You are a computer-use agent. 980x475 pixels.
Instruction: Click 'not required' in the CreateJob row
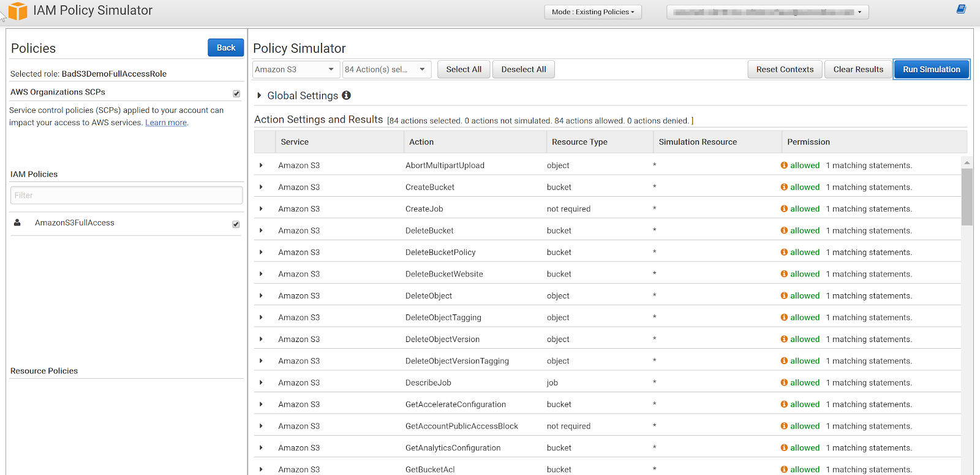pos(568,209)
